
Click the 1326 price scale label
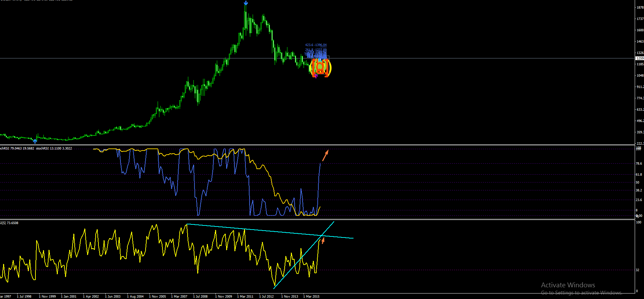(x=640, y=53)
